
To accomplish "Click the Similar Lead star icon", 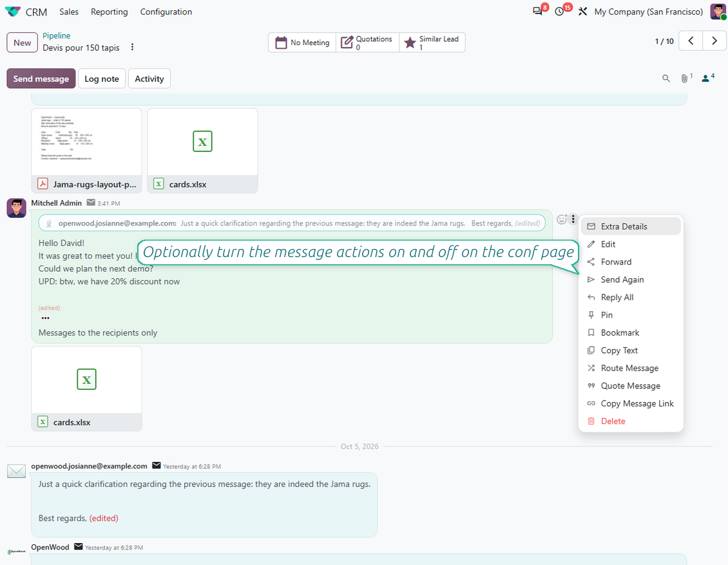I will tap(410, 43).
